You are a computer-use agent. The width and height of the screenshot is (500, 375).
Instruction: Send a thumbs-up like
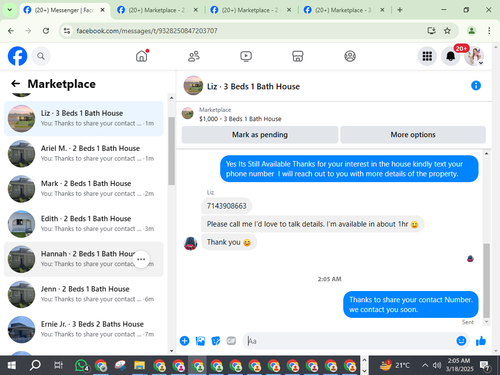481,341
